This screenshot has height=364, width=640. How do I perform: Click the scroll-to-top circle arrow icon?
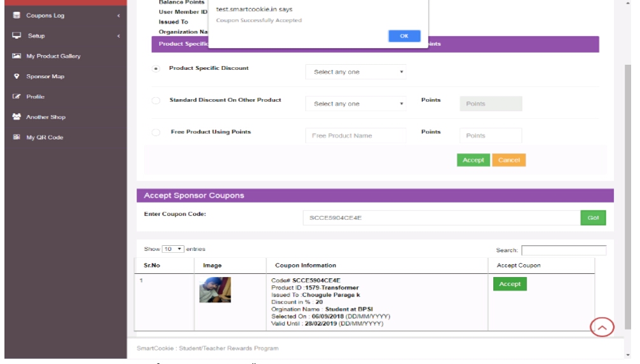pos(602,327)
